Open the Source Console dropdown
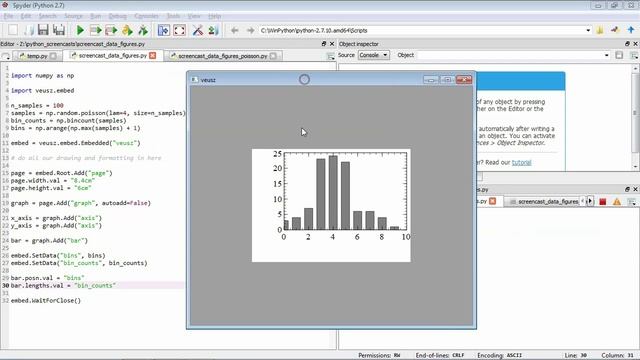This screenshot has height=360, width=640. pos(373,55)
